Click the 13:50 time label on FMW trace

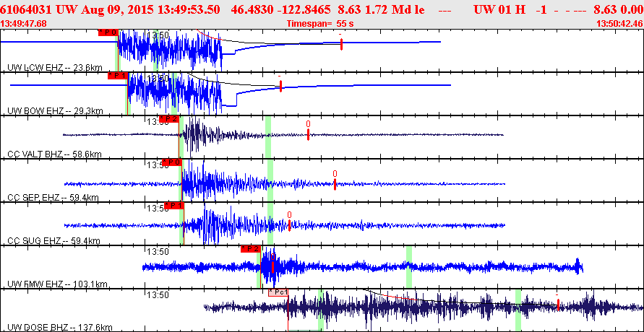tap(158, 252)
